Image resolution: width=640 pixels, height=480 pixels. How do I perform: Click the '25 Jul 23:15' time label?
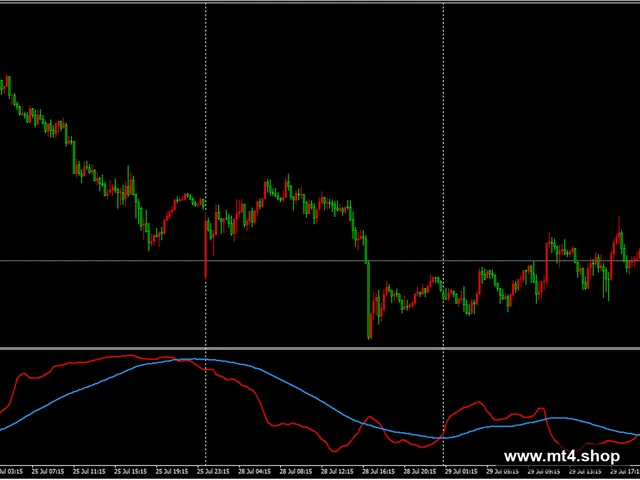point(213,471)
